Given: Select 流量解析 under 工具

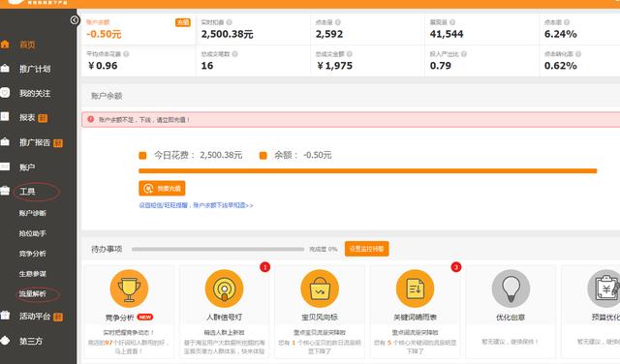Looking at the screenshot, I should pyautogui.click(x=32, y=293).
